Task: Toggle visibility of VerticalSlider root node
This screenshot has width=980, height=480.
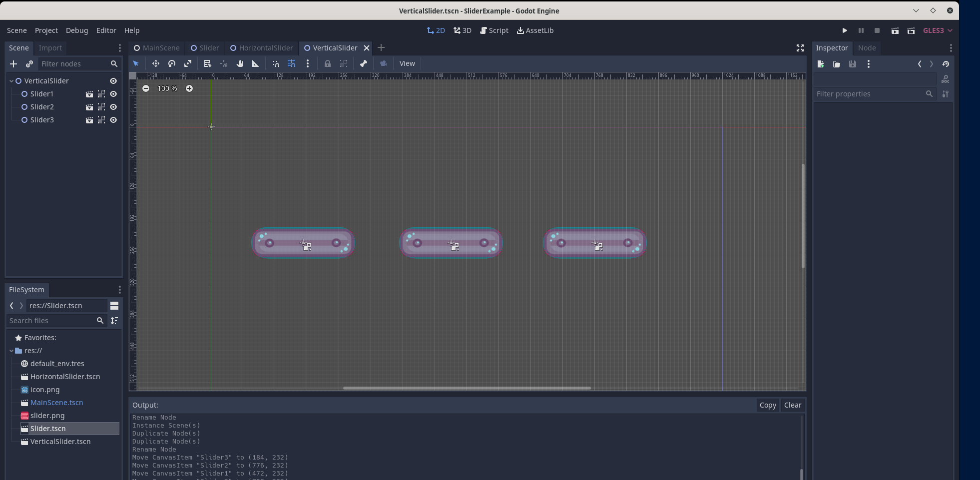Action: click(113, 80)
